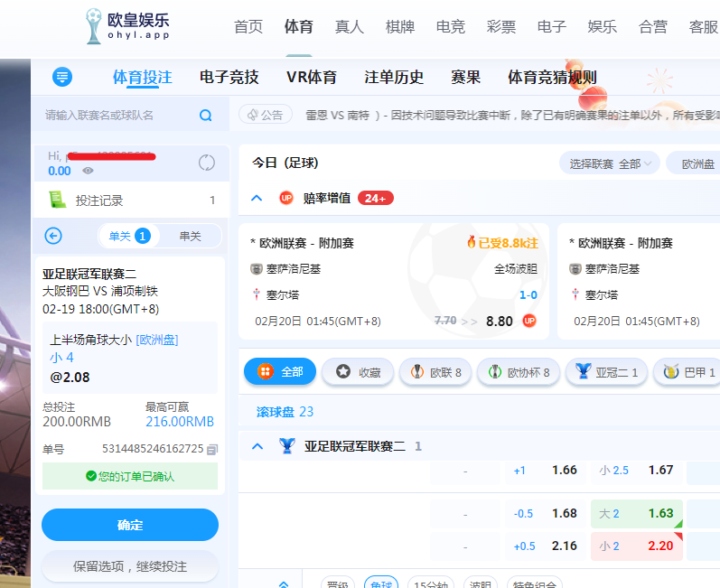
Task: Select the 收藏 favorites star filter
Action: [359, 372]
